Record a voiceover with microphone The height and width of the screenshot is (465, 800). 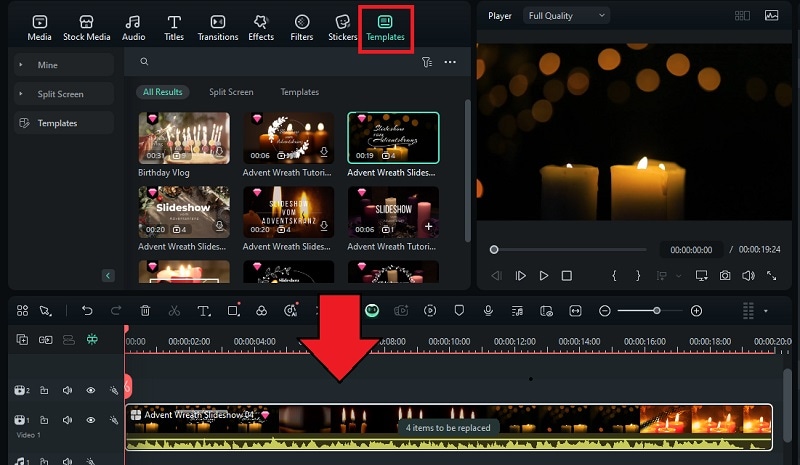click(x=488, y=310)
